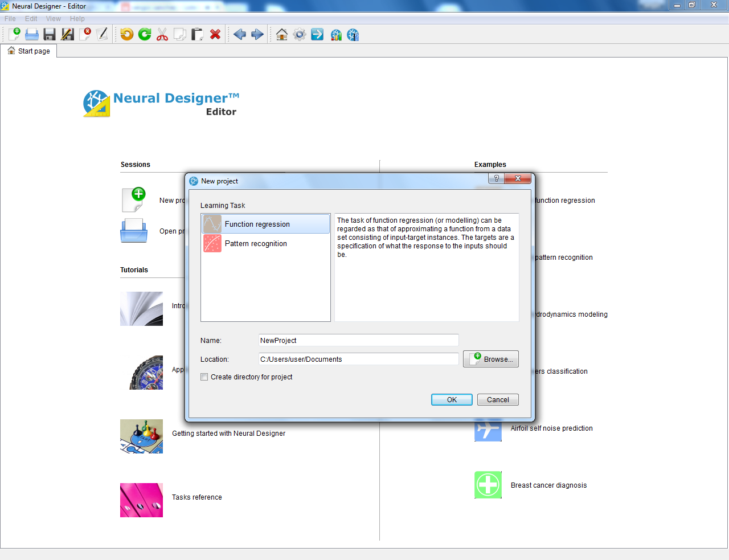
Task: Click the Close project page icon
Action: 85,34
